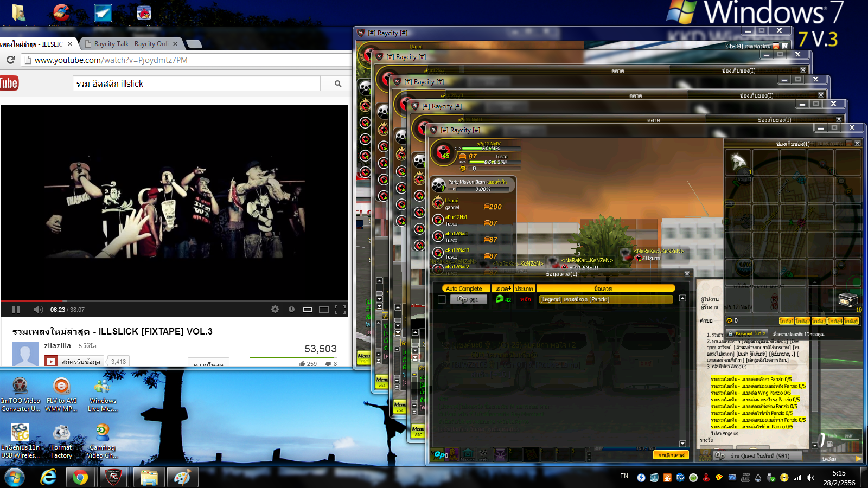
Task: Seek along the YouTube progress bar
Action: pyautogui.click(x=175, y=301)
